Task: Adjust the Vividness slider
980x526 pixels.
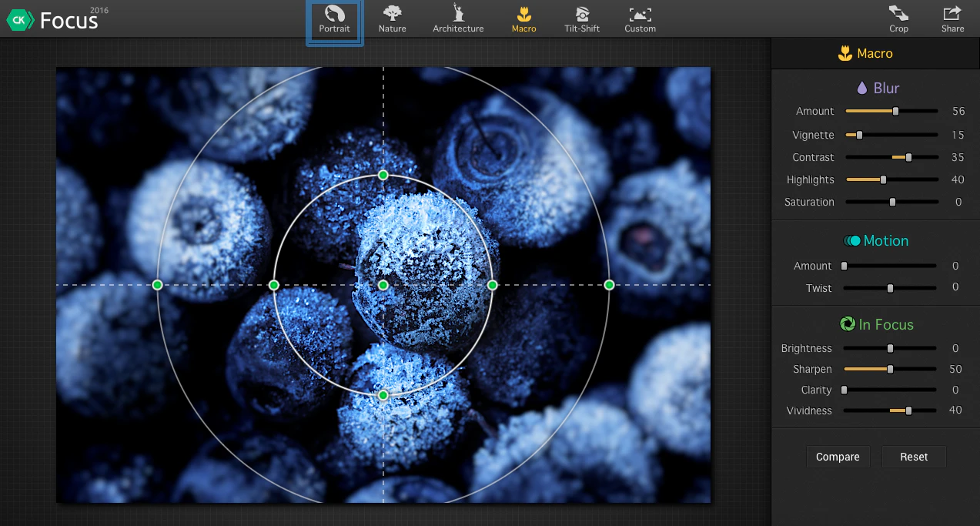Action: (x=889, y=410)
